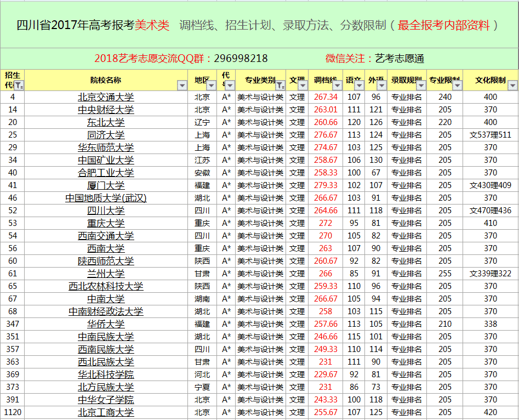This screenshot has height=420, width=519.
Task: Open the 华东师范大学 link
Action: (106, 147)
